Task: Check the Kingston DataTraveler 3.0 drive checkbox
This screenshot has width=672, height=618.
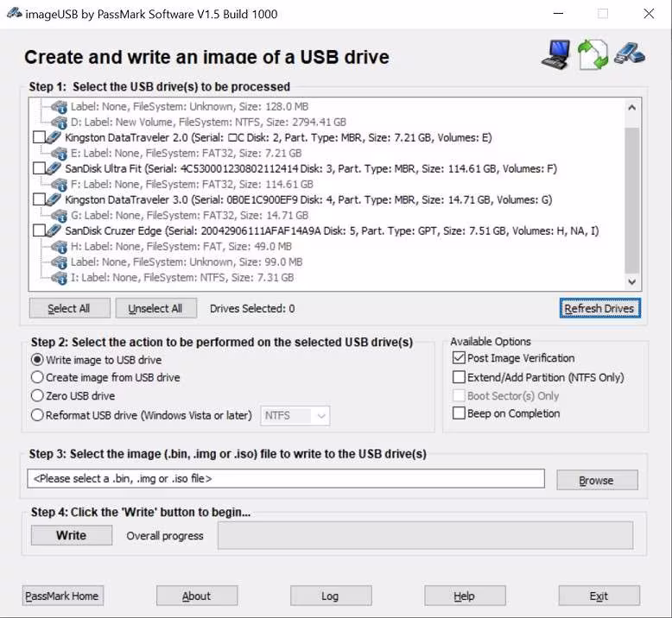Action: point(39,199)
